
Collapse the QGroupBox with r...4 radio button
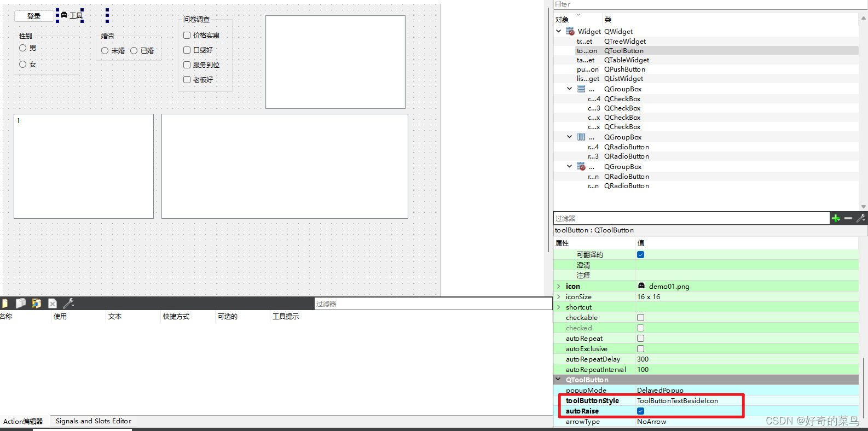(569, 137)
